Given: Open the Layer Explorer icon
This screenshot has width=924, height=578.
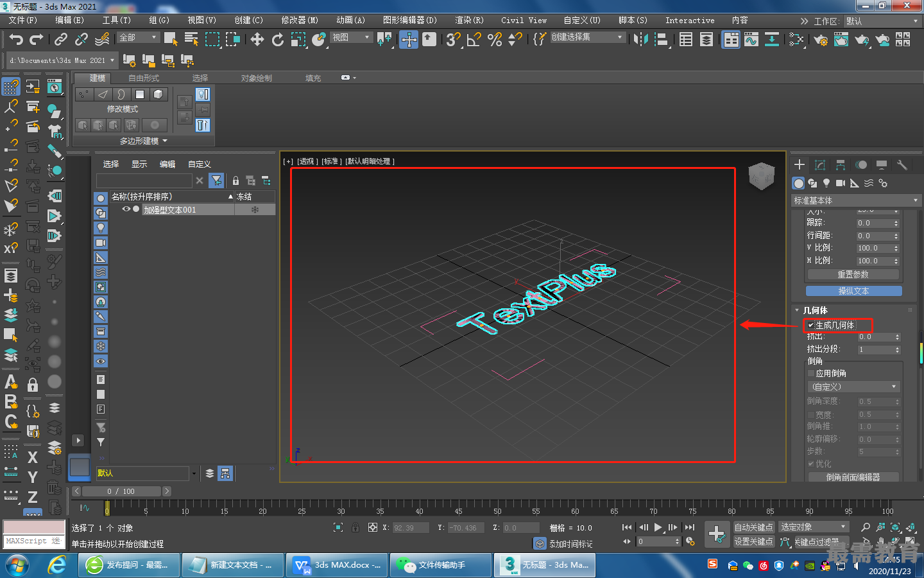Looking at the screenshot, I should (x=706, y=40).
